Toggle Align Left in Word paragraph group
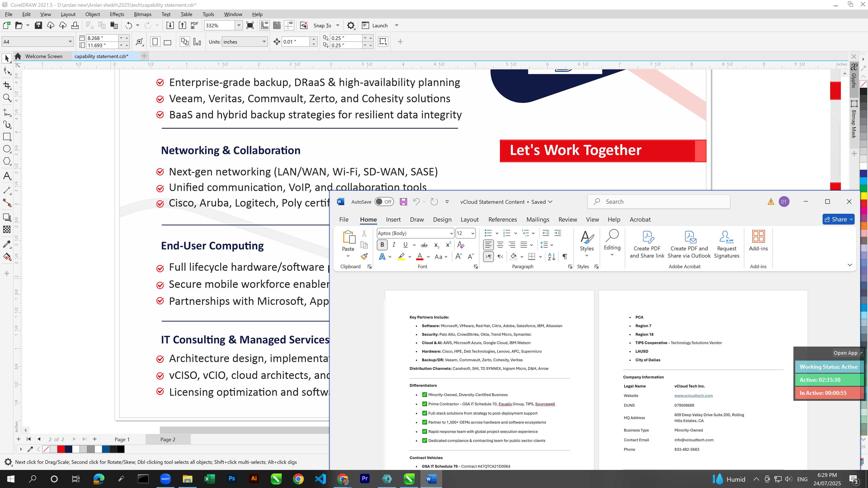The width and height of the screenshot is (868, 488). pyautogui.click(x=488, y=245)
